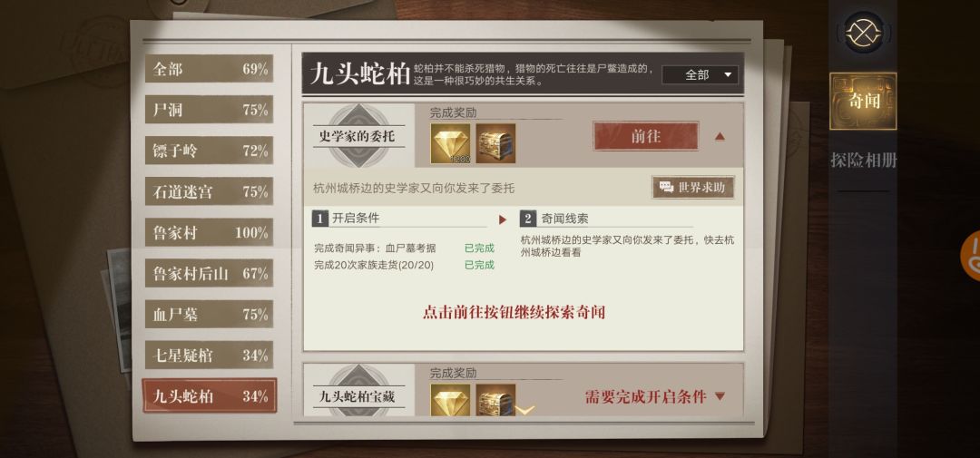
Task: Click the 世界求助 button
Action: click(x=693, y=187)
